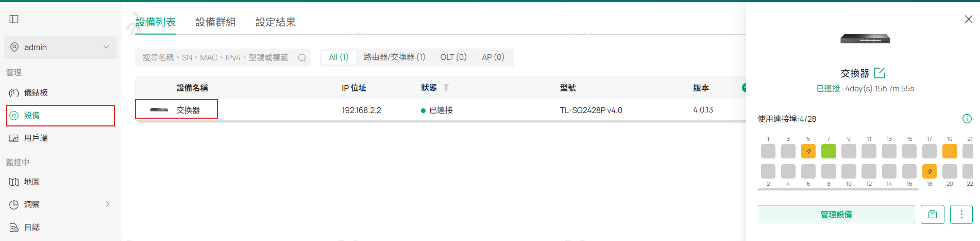Select port 17 on the switch
The width and height of the screenshot is (980, 241).
coord(930,151)
